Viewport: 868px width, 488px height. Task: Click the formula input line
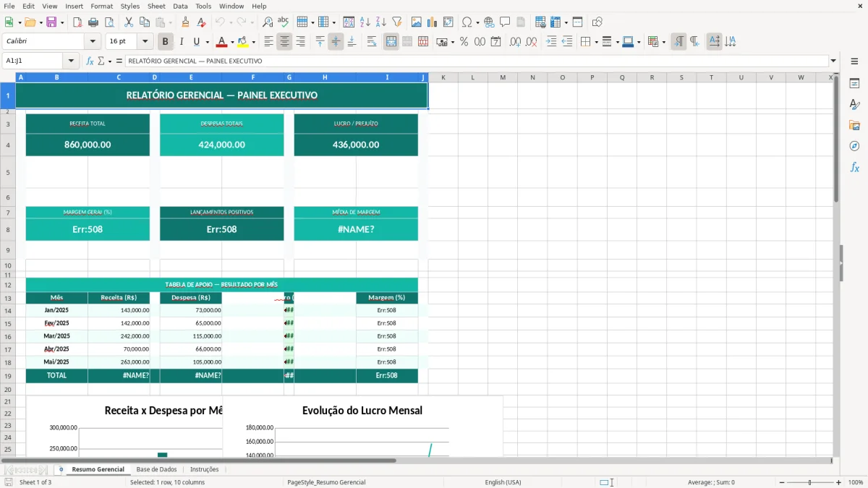[x=476, y=61]
